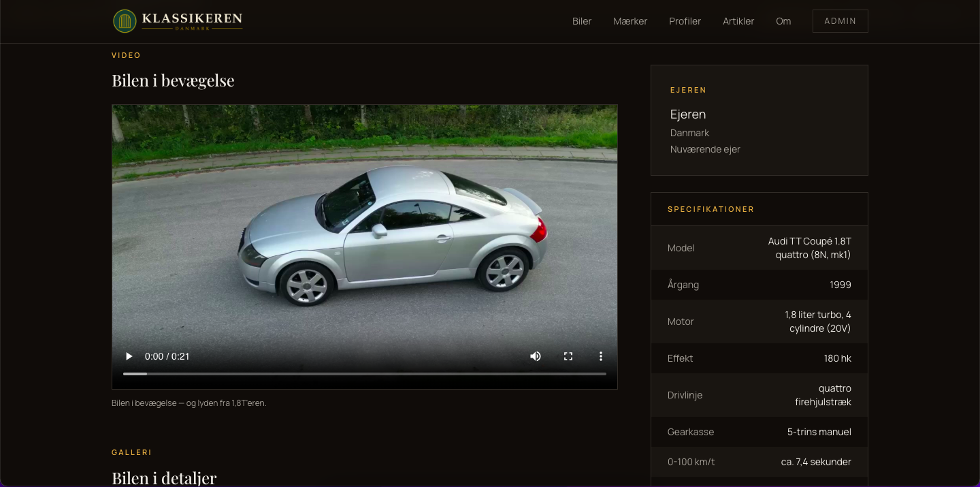Image resolution: width=980 pixels, height=487 pixels.
Task: Click the Årgang row label
Action: (683, 285)
